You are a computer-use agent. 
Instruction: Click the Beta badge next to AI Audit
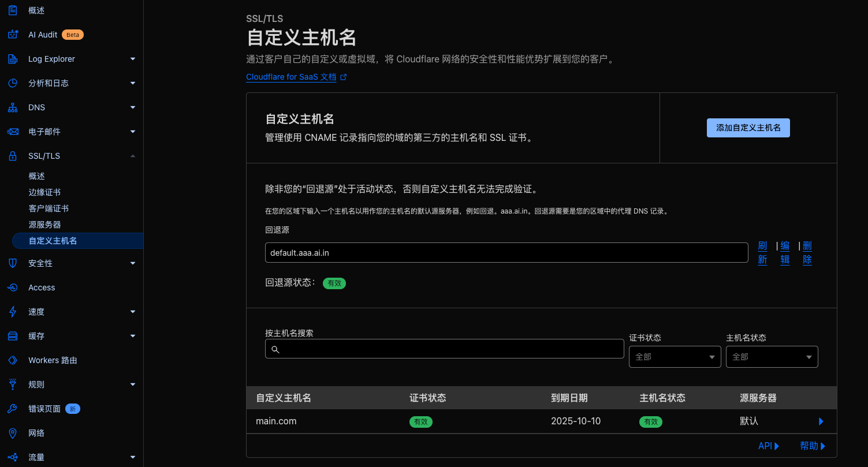73,35
